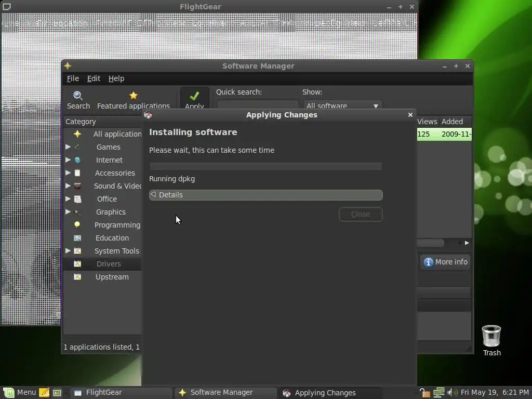532x399 pixels.
Task: Click the Education category icon
Action: [x=77, y=238]
